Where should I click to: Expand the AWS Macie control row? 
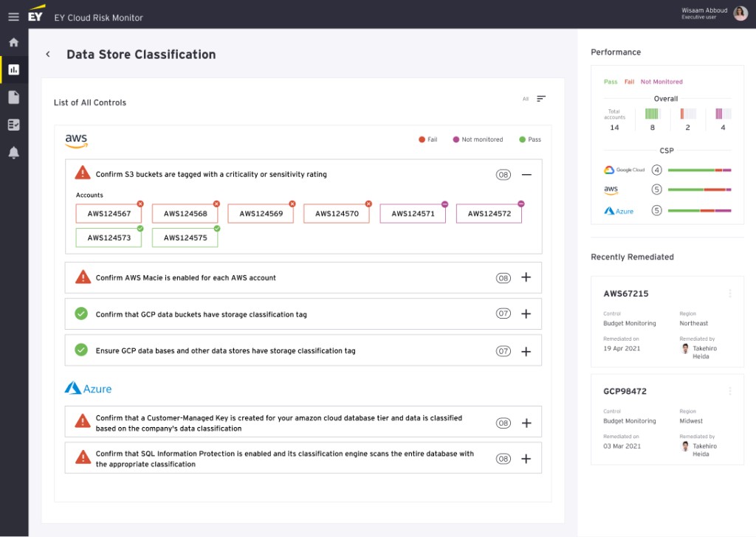tap(526, 277)
